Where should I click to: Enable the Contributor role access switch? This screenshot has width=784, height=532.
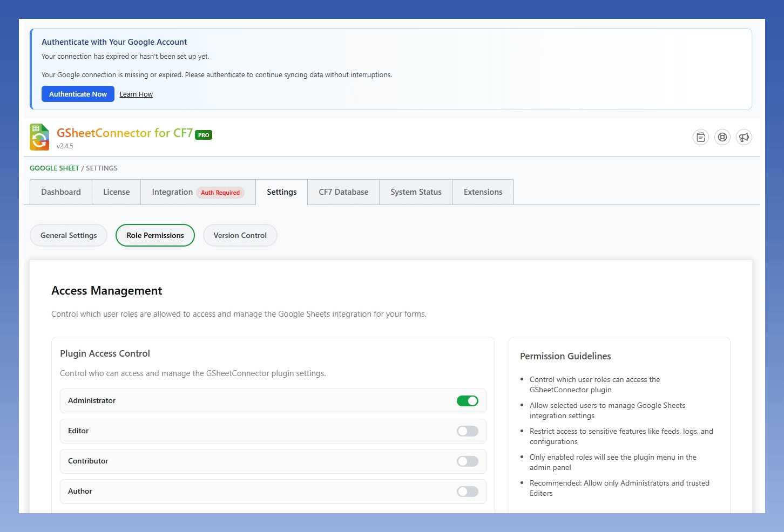click(x=468, y=461)
